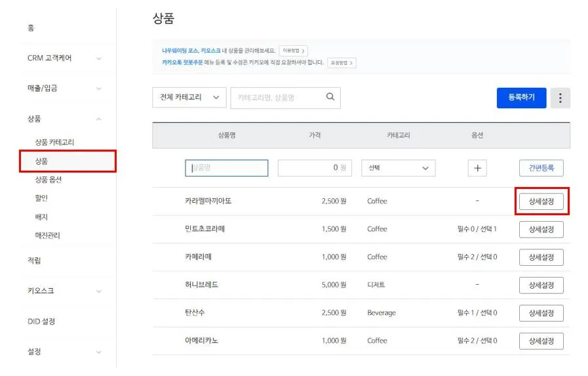The image size is (588, 376).
Task: Click the 디저트 category cell
Action: pos(376,285)
